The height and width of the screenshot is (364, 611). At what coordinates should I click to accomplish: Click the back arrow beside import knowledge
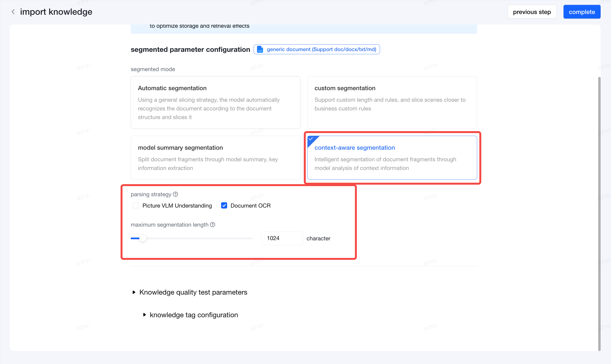(x=13, y=12)
